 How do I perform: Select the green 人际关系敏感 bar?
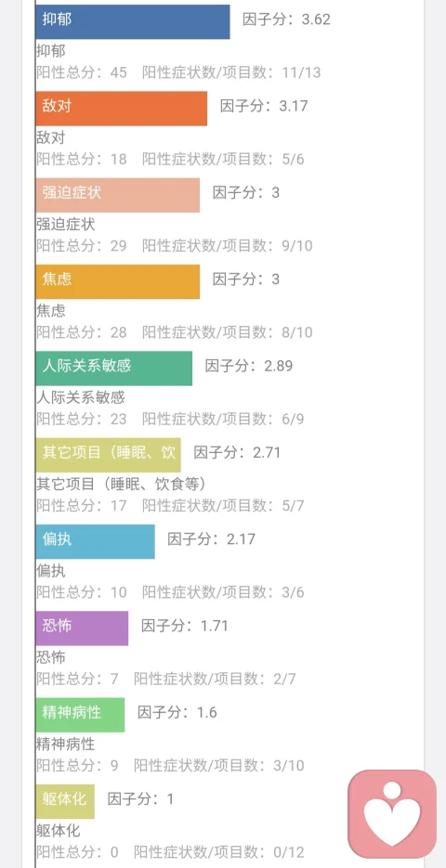coord(114,369)
